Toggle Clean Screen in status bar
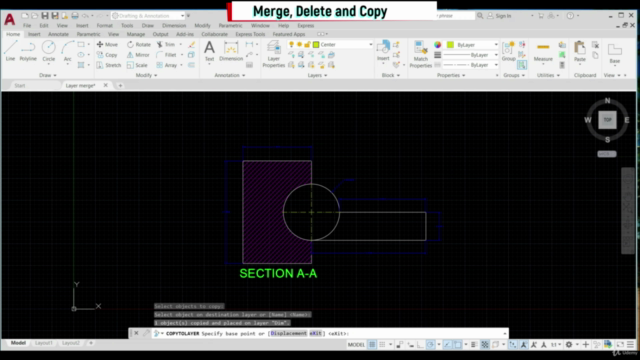The height and width of the screenshot is (360, 640). tap(620, 345)
